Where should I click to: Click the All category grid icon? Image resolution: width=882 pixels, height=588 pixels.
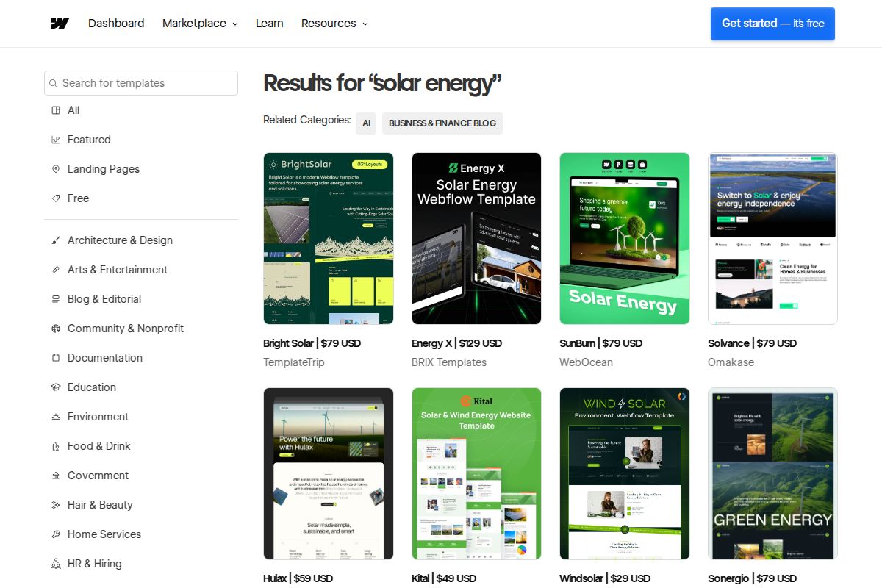[x=56, y=110]
